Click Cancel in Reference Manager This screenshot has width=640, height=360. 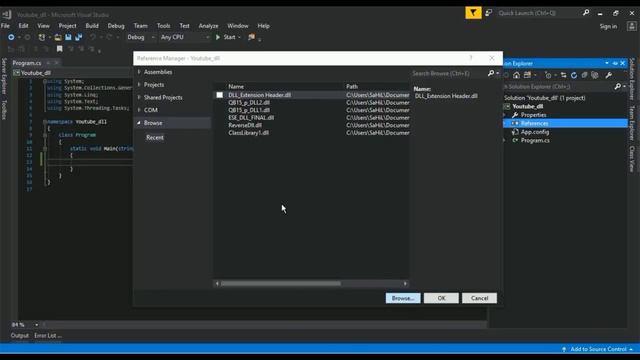click(480, 298)
